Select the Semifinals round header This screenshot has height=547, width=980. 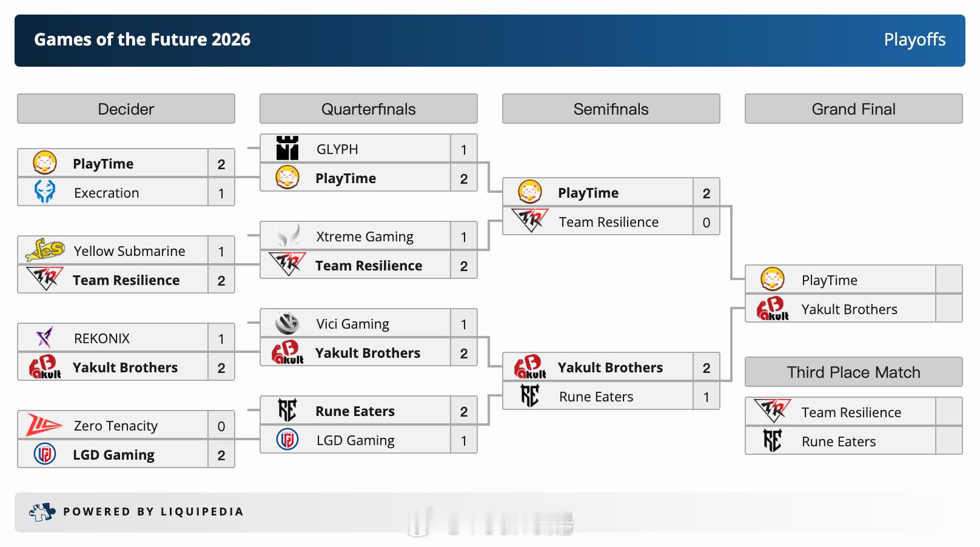pyautogui.click(x=611, y=109)
